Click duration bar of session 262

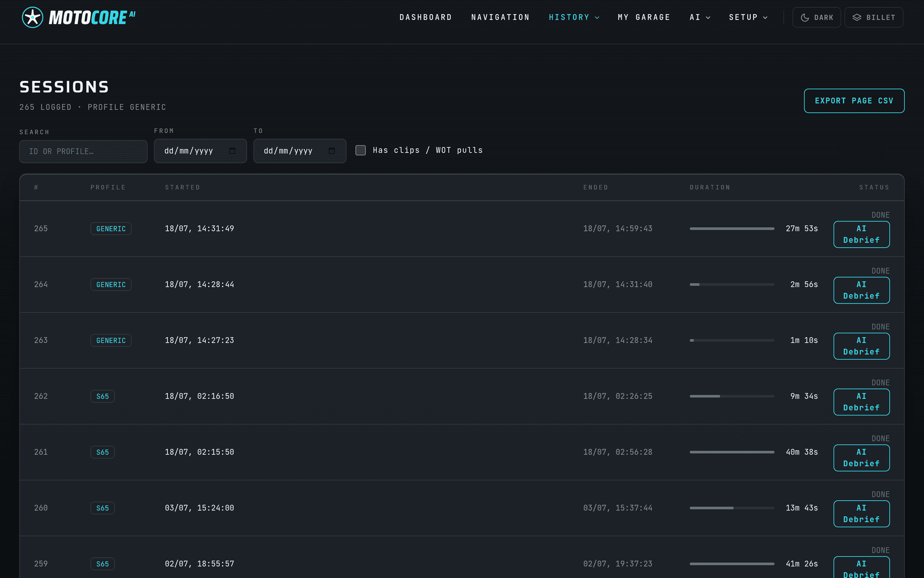tap(732, 397)
